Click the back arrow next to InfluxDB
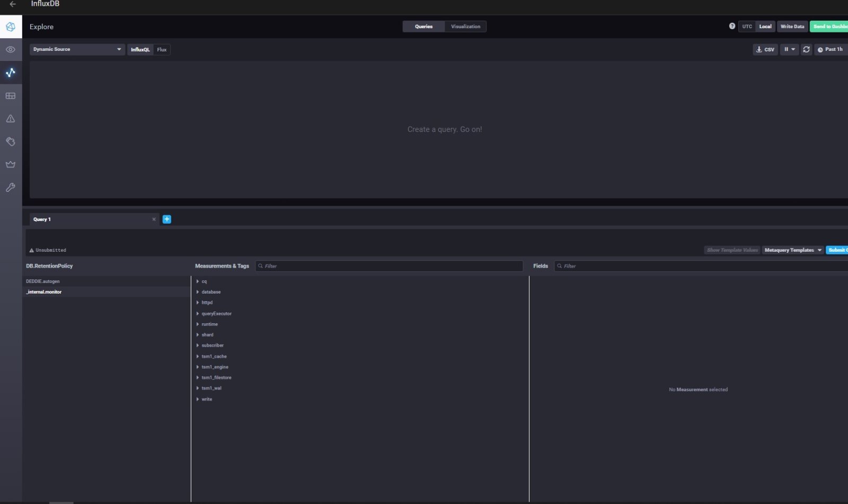This screenshot has width=848, height=504. 13,4
